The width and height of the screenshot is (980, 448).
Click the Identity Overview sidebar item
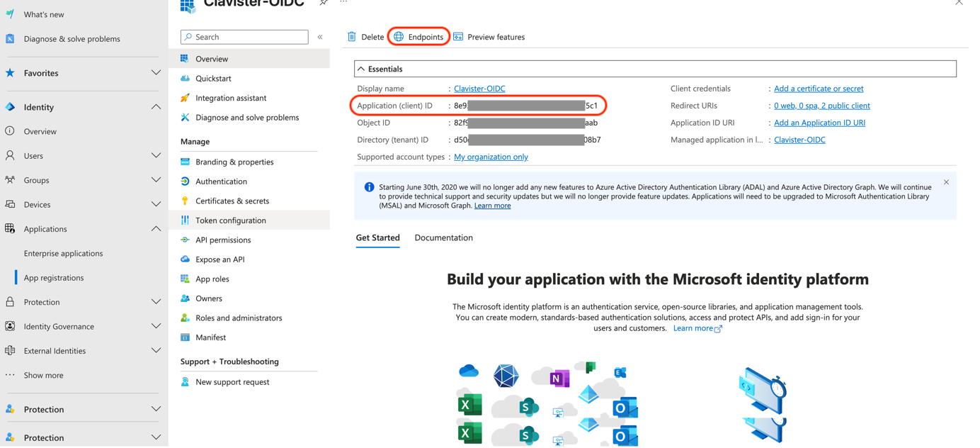[40, 131]
